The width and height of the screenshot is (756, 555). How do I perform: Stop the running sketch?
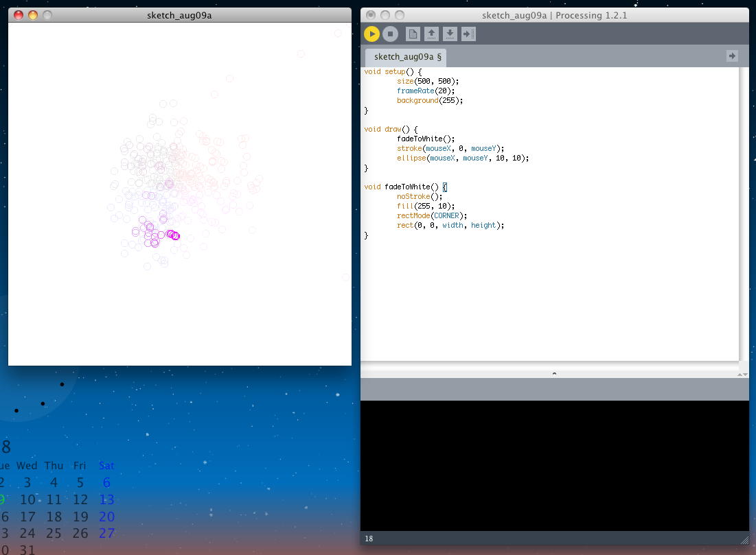coord(390,34)
